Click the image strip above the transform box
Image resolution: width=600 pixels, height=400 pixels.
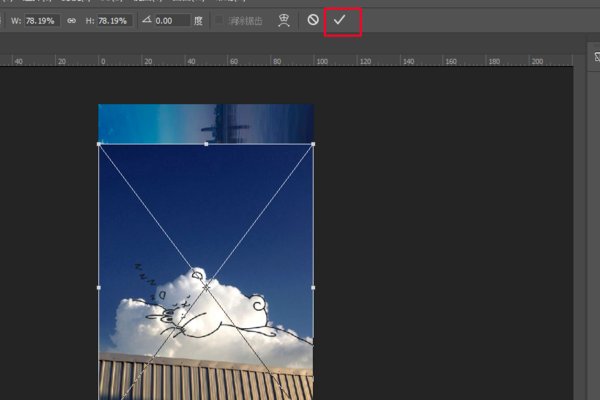[x=205, y=123]
